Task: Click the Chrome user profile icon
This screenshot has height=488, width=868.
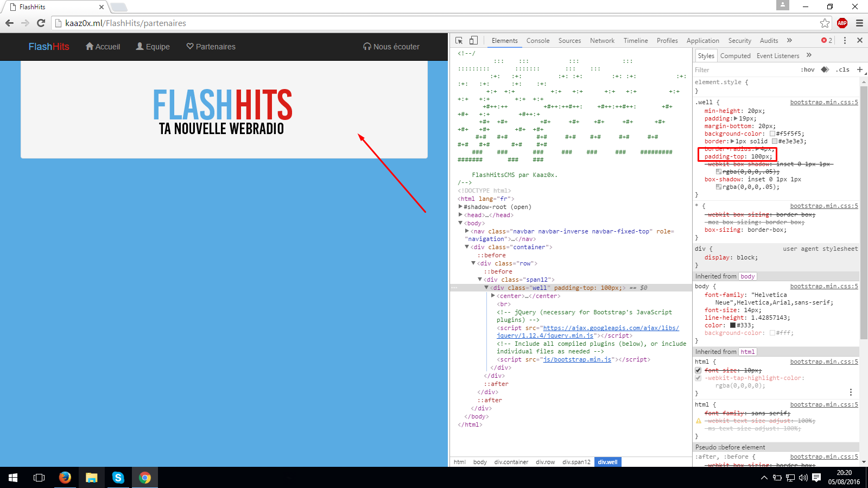Action: [x=783, y=5]
